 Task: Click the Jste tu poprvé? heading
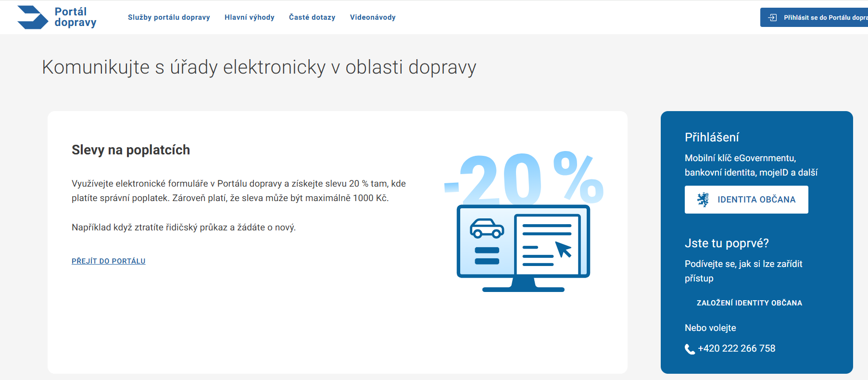coord(726,243)
